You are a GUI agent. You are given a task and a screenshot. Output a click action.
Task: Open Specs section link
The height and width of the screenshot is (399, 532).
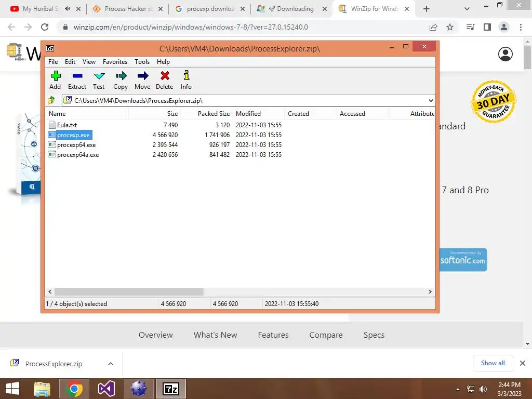point(374,335)
